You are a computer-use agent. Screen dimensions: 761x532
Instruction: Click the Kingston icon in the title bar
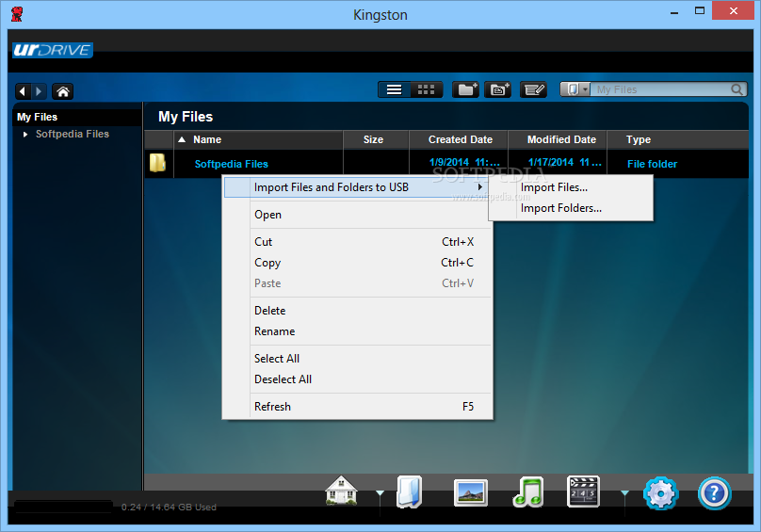(x=17, y=14)
